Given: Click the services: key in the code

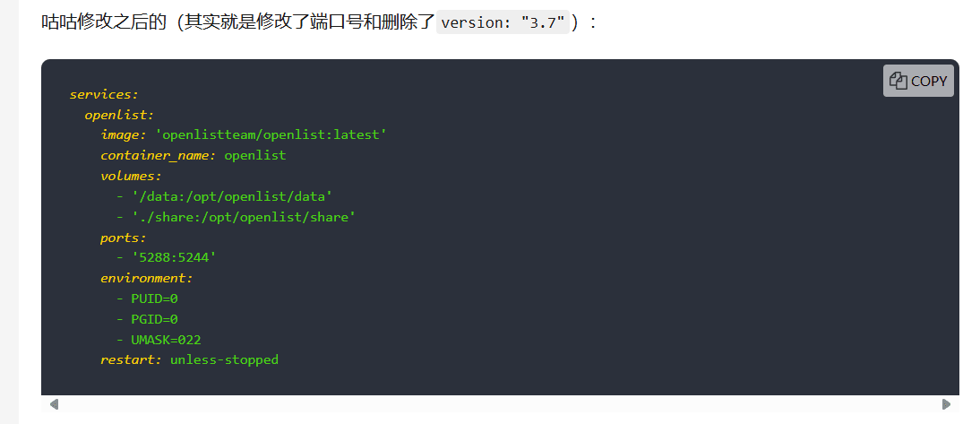Looking at the screenshot, I should tap(104, 94).
